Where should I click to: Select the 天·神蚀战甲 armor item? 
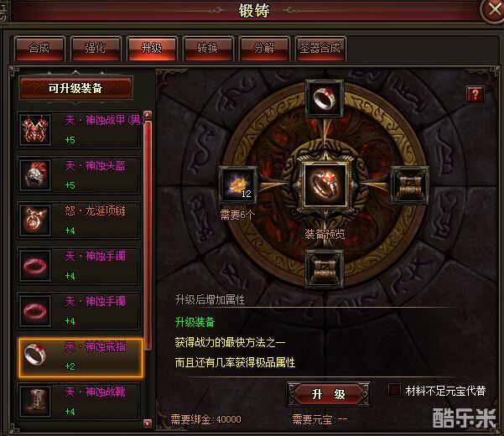click(x=79, y=130)
